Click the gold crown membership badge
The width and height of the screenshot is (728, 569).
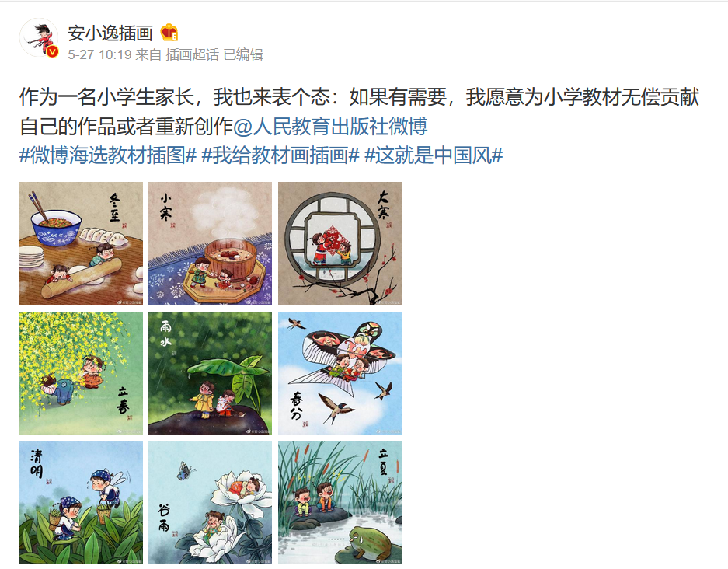point(169,33)
